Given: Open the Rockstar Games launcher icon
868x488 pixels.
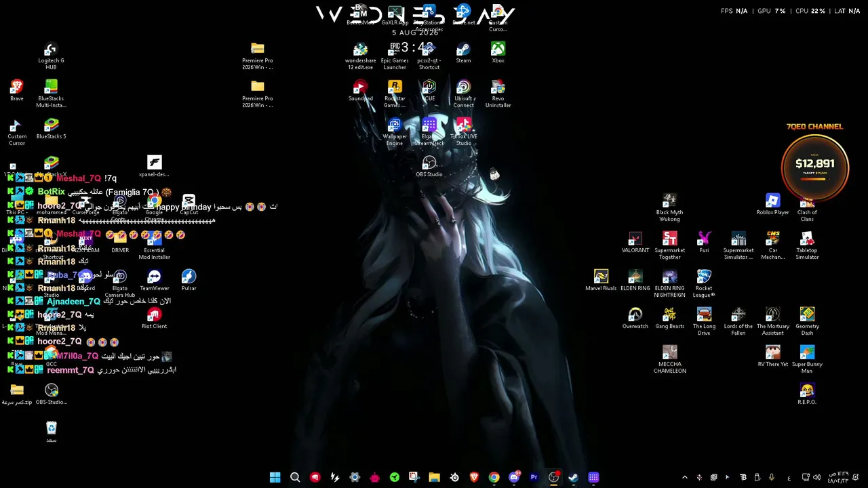Looking at the screenshot, I should (395, 94).
